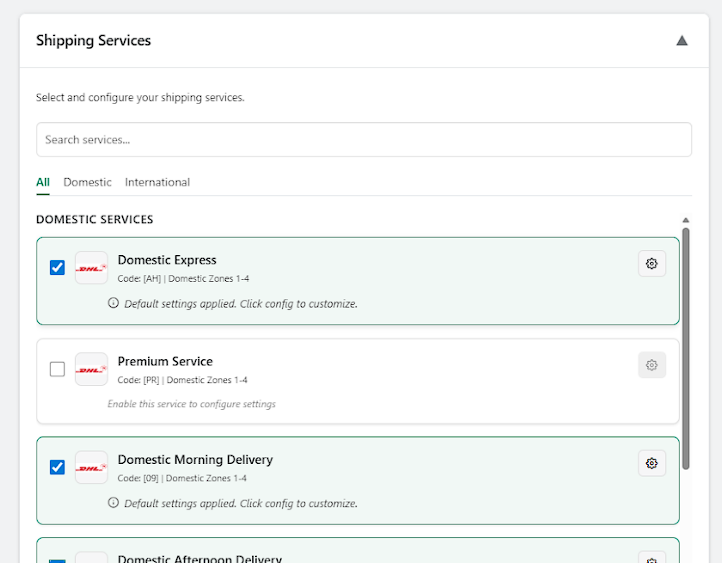Click the services list scrollbar thumb
Viewport: 722px width, 563px height.
pyautogui.click(x=686, y=345)
